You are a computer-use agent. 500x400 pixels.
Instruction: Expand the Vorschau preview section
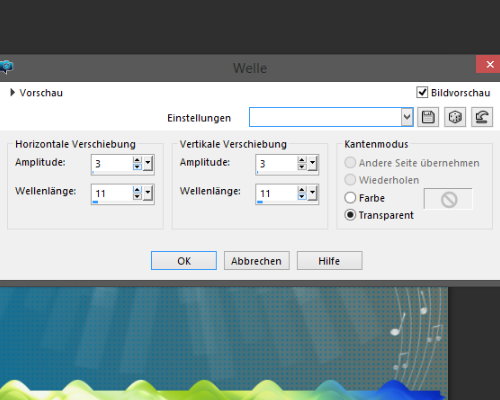[12, 92]
